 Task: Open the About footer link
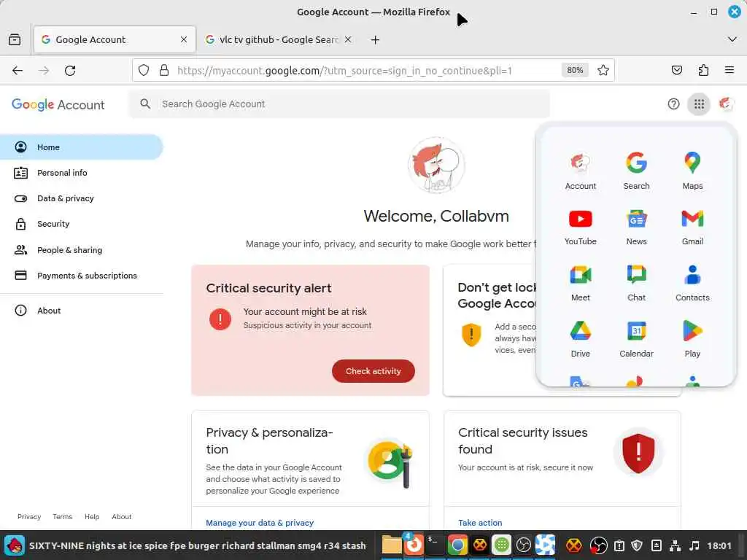(122, 517)
